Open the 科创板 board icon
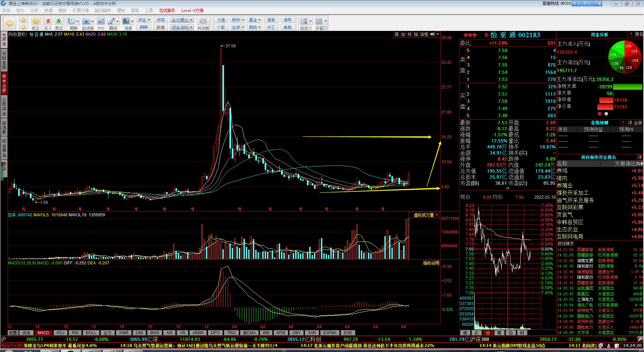This screenshot has height=352, width=644. (x=203, y=21)
